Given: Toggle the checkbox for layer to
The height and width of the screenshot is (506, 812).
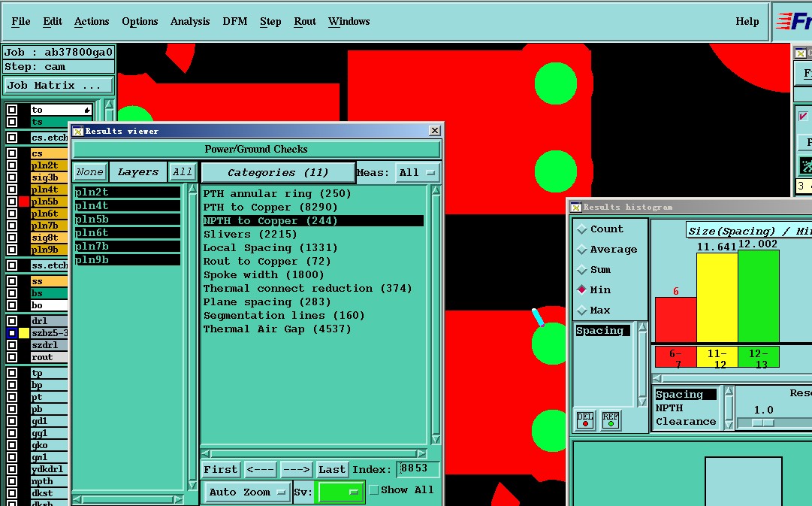Looking at the screenshot, I should (12, 110).
